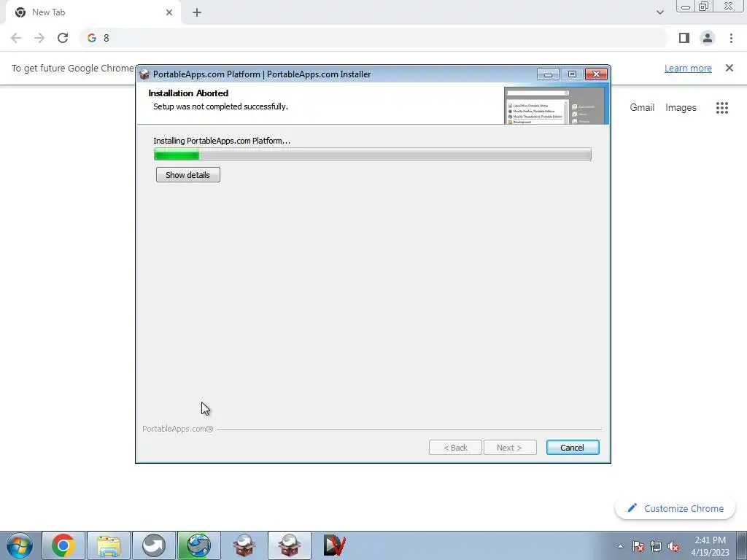The image size is (747, 560).
Task: Click the gray arrow taskbar app
Action: [153, 545]
